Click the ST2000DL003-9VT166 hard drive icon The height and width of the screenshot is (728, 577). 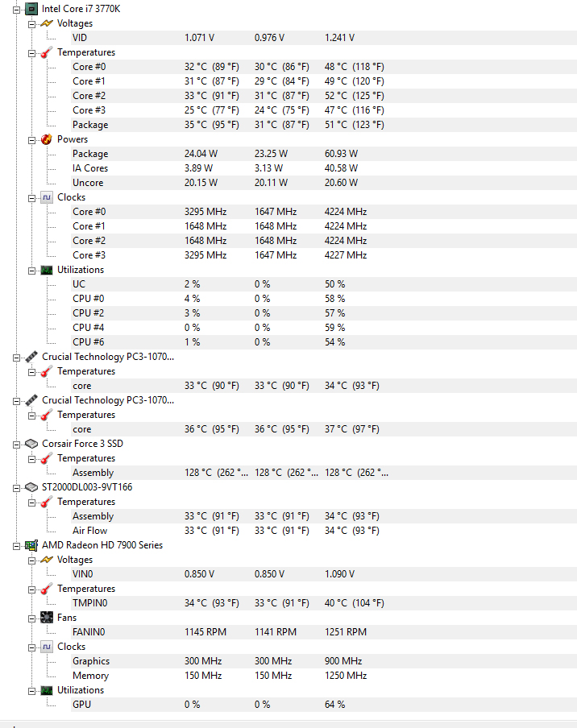[x=31, y=487]
